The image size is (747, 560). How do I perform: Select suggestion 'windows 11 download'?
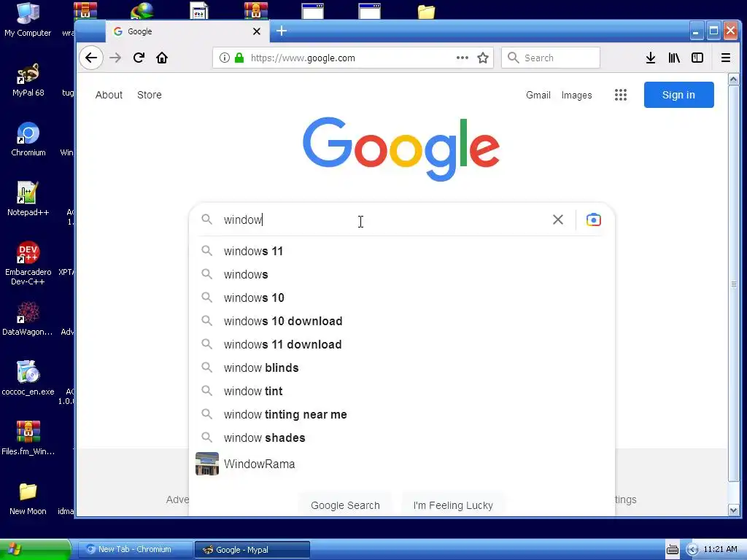402,344
